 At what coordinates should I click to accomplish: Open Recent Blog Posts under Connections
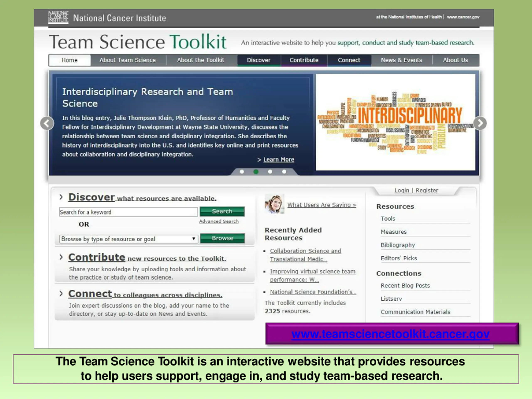405,286
